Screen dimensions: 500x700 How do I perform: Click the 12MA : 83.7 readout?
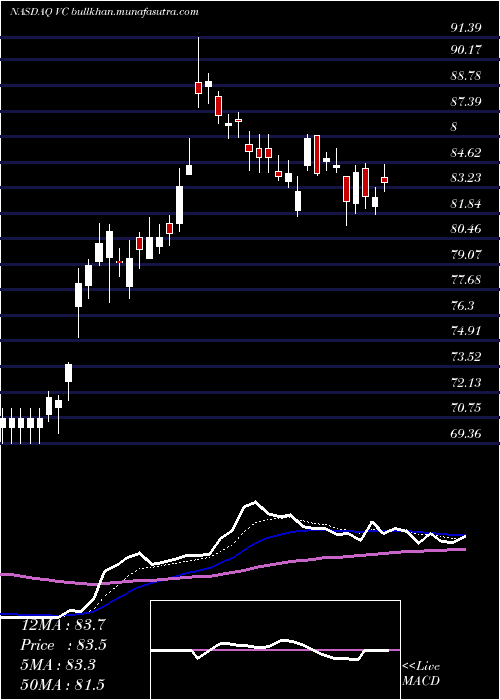click(63, 625)
